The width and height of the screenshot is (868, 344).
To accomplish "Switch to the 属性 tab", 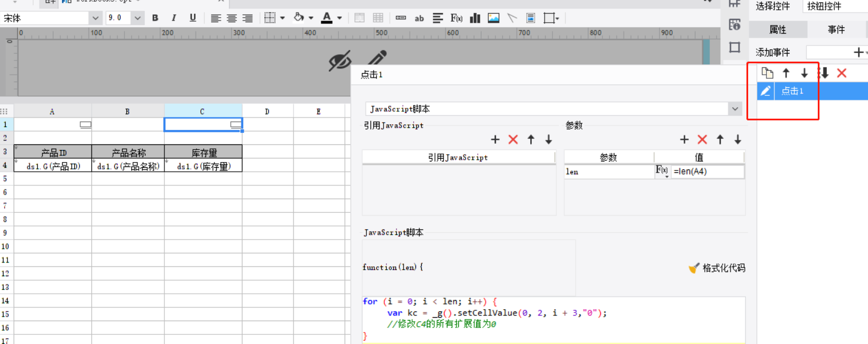I will point(778,30).
